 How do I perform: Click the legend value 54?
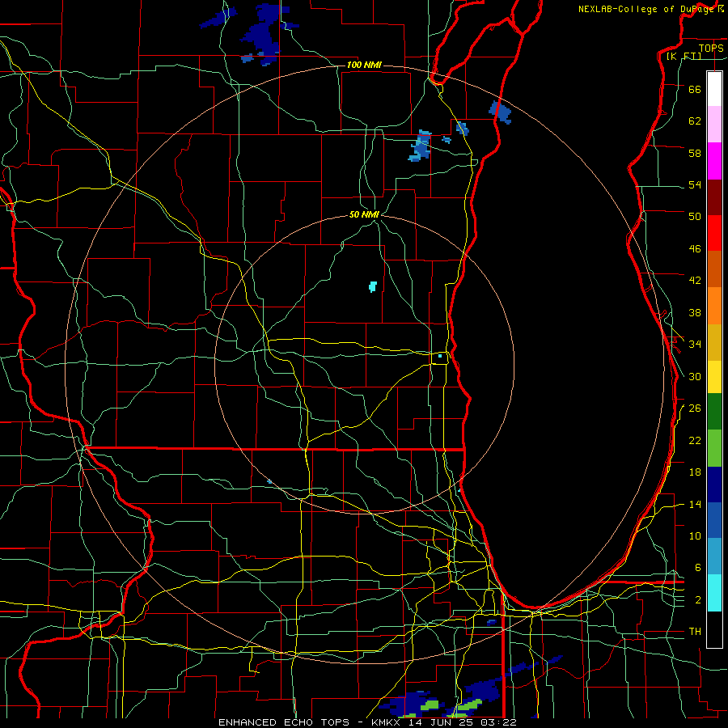(x=695, y=184)
